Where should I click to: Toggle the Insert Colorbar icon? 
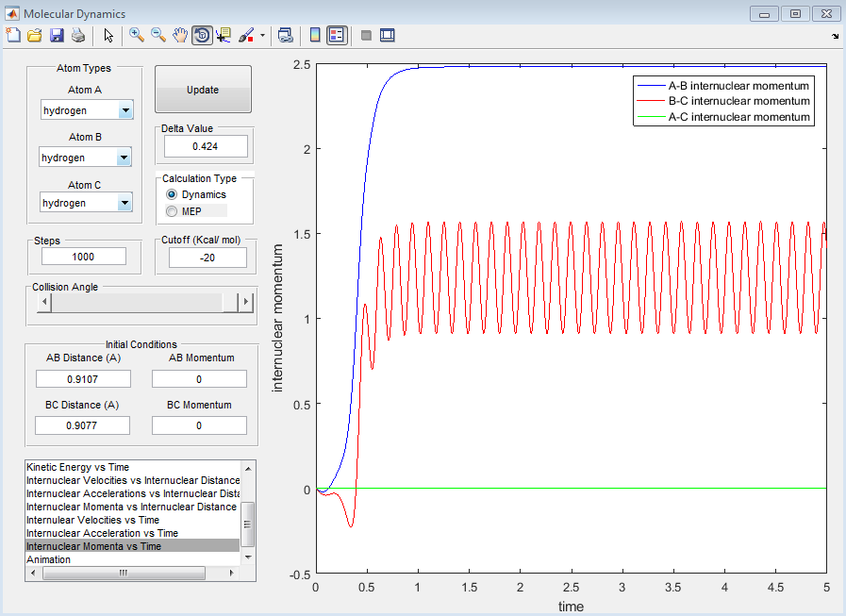tap(315, 35)
